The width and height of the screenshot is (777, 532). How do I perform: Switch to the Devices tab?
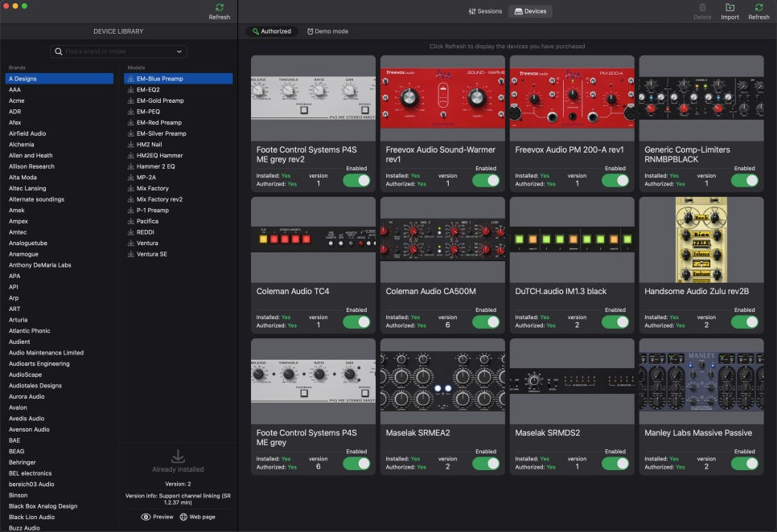click(x=530, y=11)
